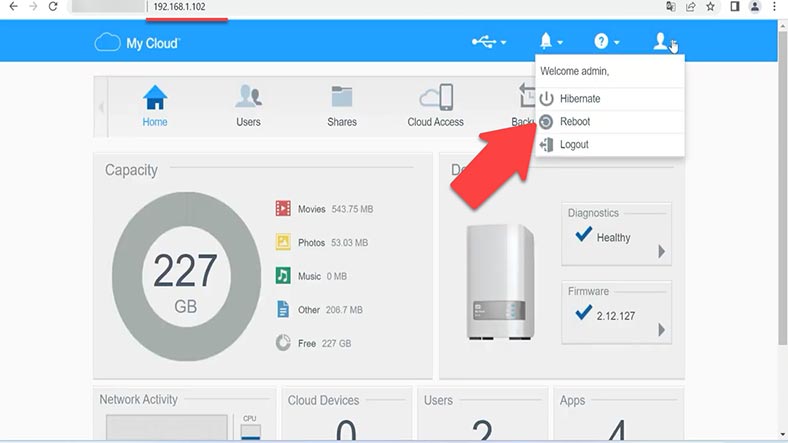The image size is (788, 443).
Task: Click the Music note icon
Action: 283,275
